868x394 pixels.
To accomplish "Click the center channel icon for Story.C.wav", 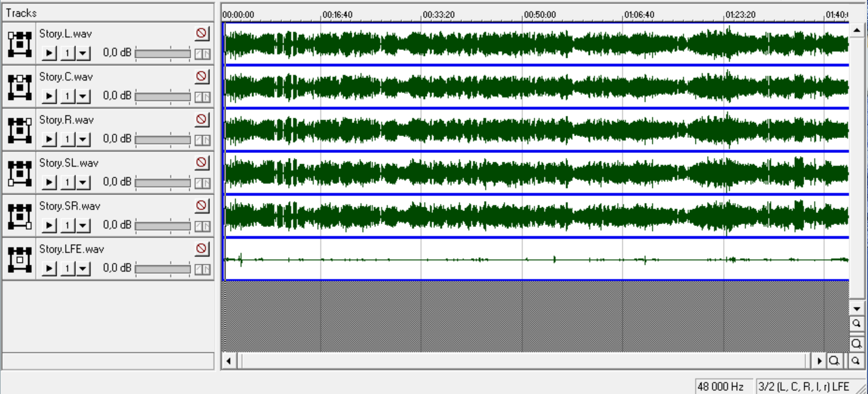I will pos(19,87).
